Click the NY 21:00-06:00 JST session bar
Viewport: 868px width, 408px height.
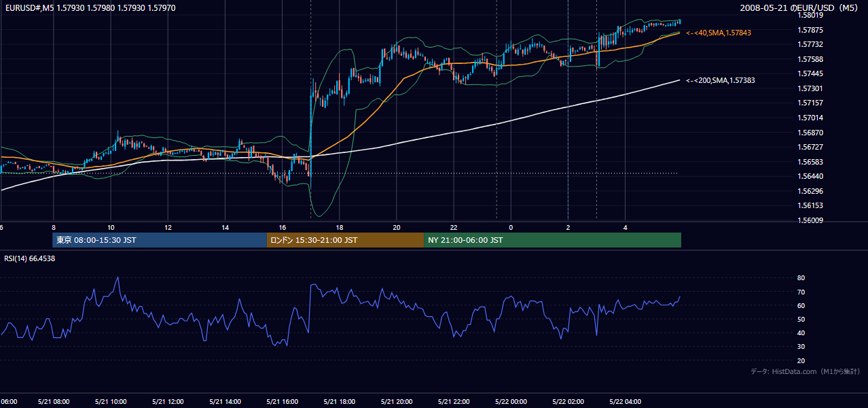pyautogui.click(x=552, y=240)
